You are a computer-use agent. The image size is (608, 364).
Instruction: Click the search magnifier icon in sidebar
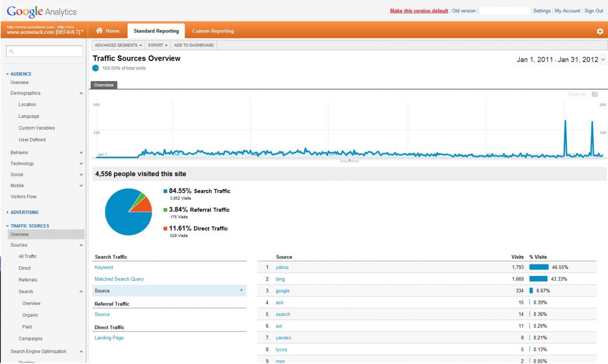pyautogui.click(x=12, y=52)
